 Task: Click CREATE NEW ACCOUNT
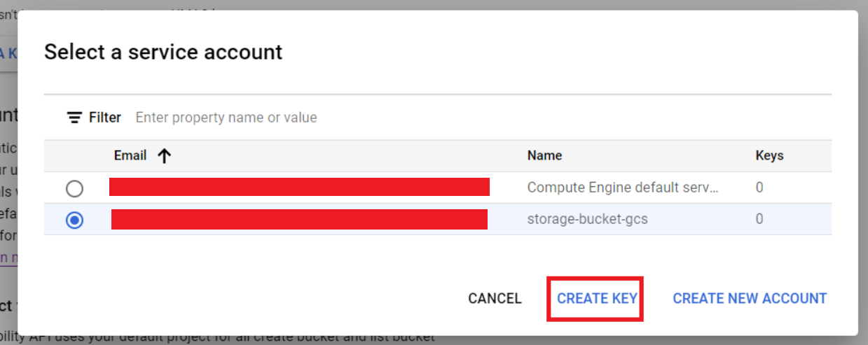(x=750, y=298)
